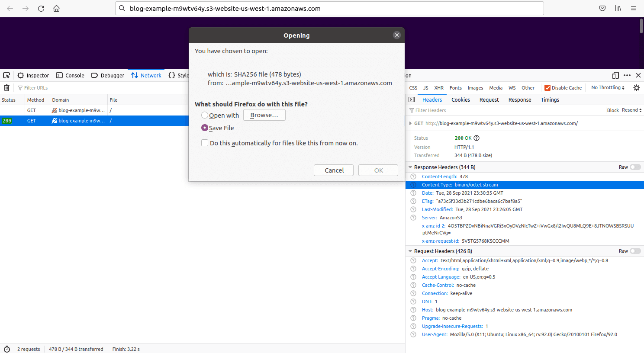The width and height of the screenshot is (644, 353).
Task: Click the browser address bar
Action: pyautogui.click(x=329, y=8)
